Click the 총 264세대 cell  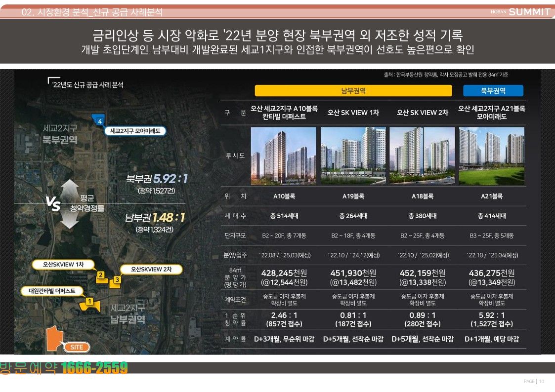tap(353, 216)
